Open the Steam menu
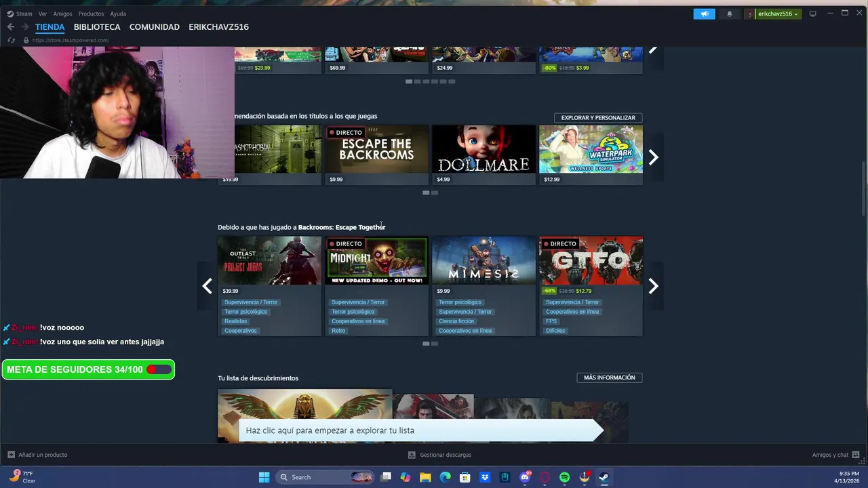The width and height of the screenshot is (868, 488). [20, 14]
